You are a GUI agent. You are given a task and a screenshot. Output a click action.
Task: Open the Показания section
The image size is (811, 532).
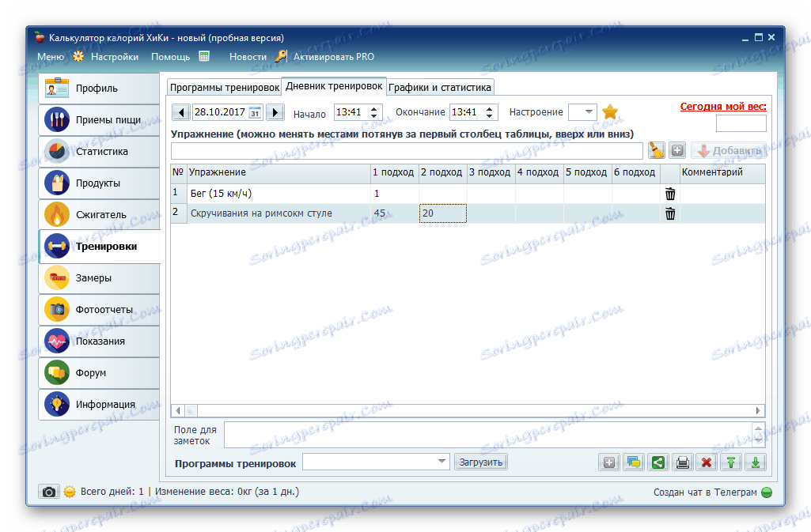click(x=99, y=341)
